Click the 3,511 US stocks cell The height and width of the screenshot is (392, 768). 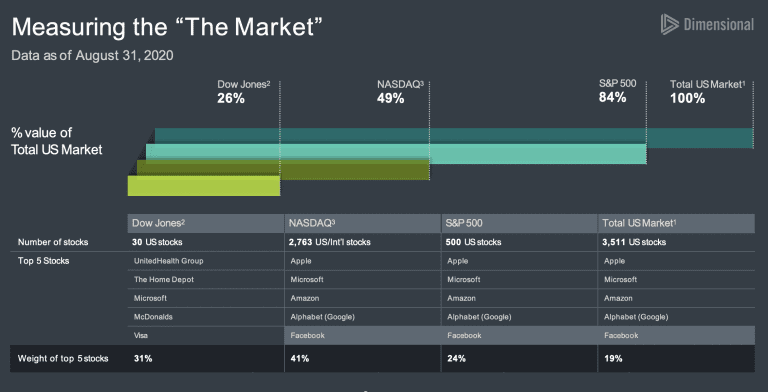pyautogui.click(x=635, y=242)
